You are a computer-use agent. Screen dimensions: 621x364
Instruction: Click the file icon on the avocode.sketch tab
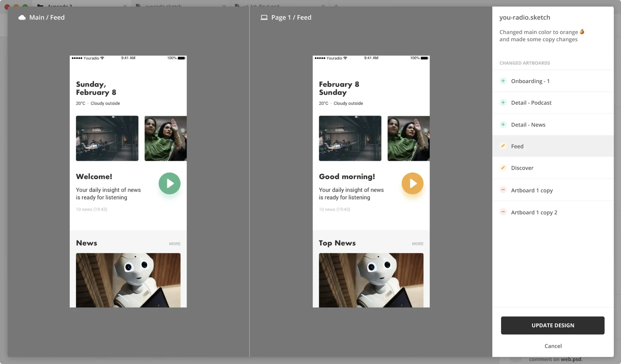click(138, 6)
